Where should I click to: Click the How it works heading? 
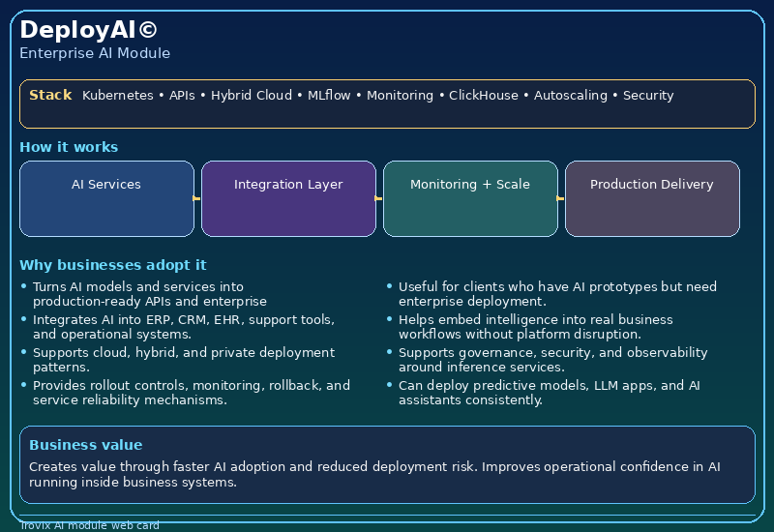coord(69,147)
